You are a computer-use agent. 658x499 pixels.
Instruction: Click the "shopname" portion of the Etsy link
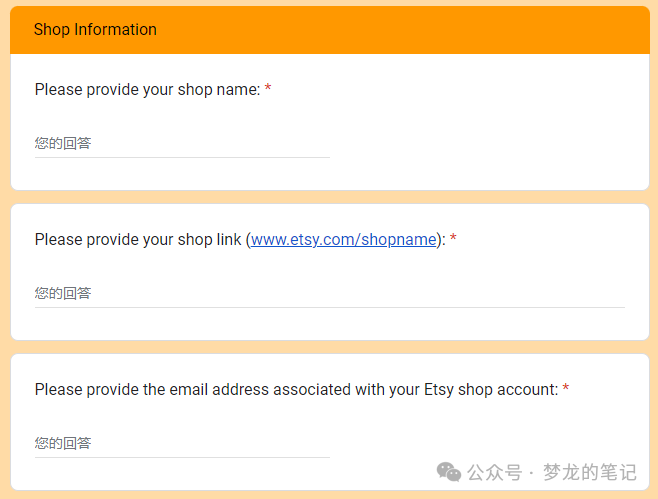(399, 240)
